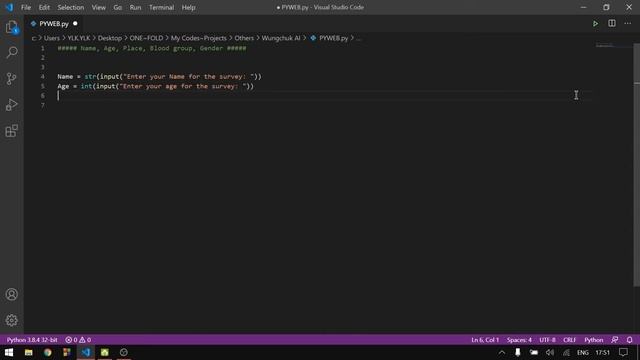Expand the Wungchuk AI breadcrumb
Viewport: 640px width, 360px height.
click(281, 38)
